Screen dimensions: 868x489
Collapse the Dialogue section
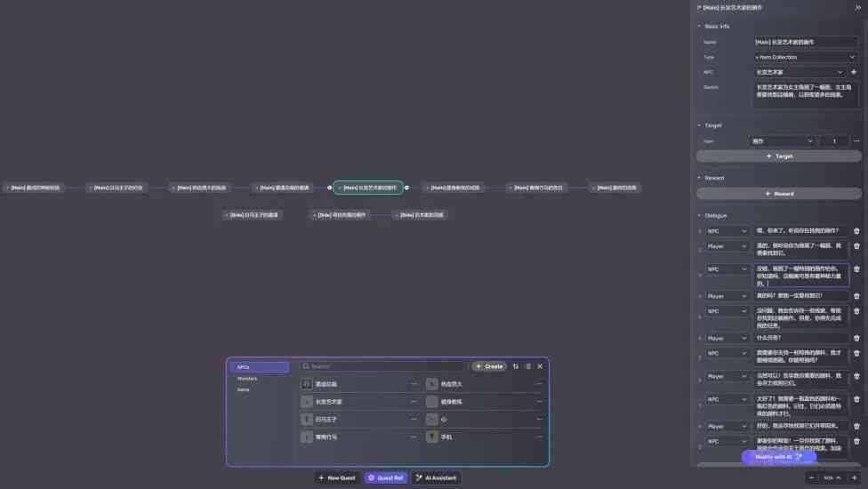click(699, 216)
